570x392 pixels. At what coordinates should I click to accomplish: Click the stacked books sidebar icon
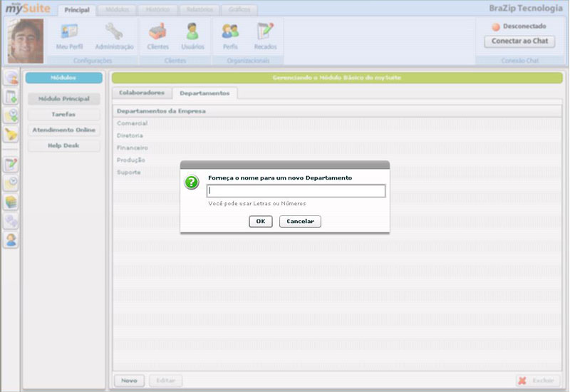(x=11, y=202)
